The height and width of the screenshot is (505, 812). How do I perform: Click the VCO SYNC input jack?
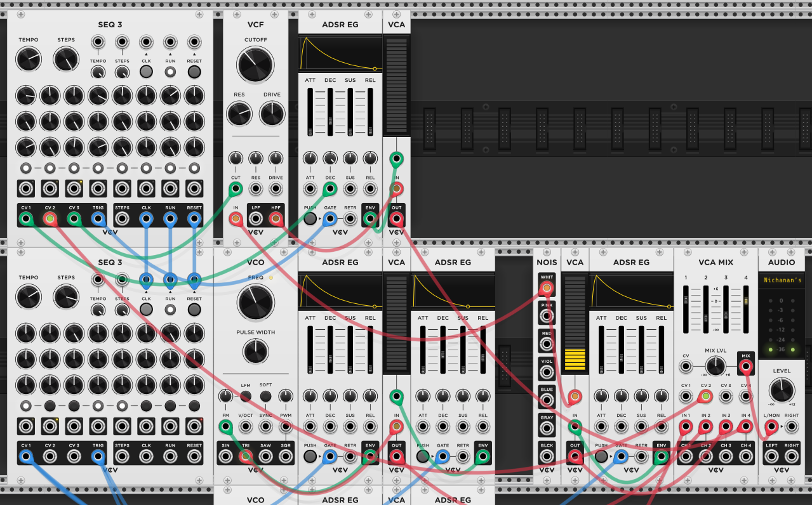(266, 426)
